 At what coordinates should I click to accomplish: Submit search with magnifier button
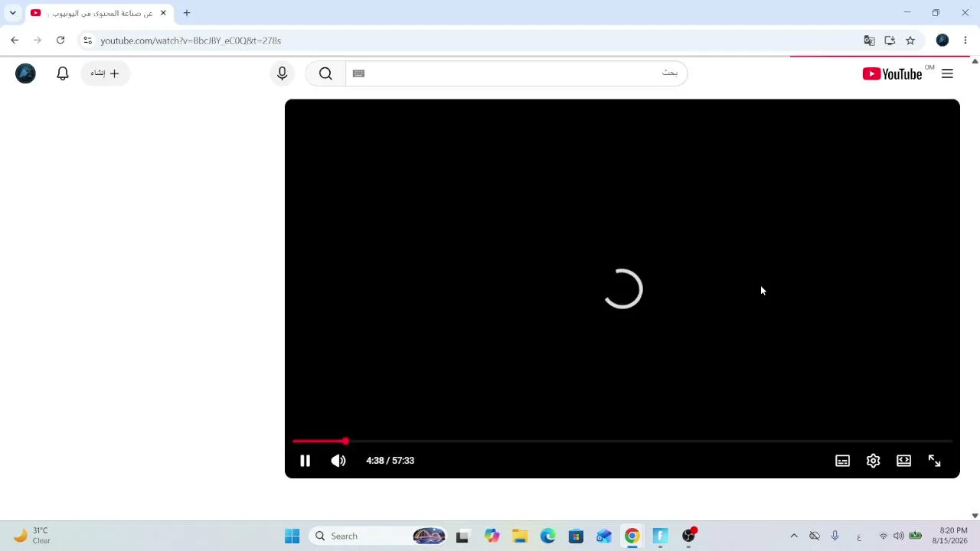[325, 73]
